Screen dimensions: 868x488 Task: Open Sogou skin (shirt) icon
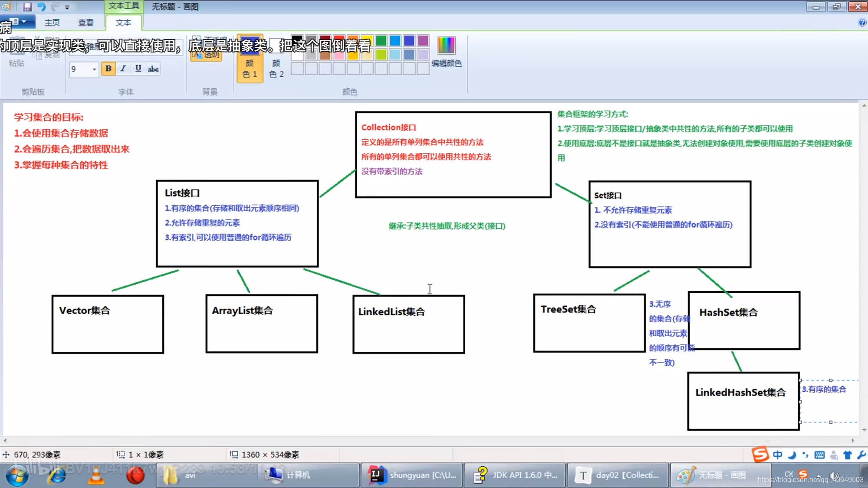(x=848, y=455)
